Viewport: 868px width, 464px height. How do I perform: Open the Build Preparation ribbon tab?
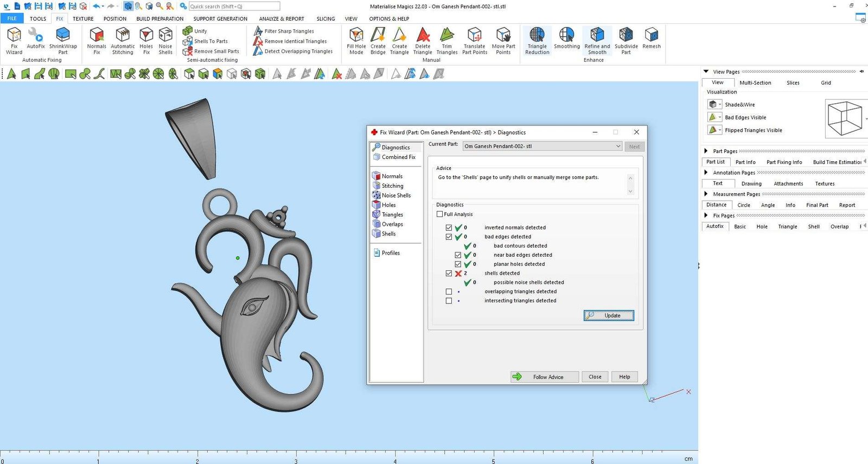tap(159, 19)
